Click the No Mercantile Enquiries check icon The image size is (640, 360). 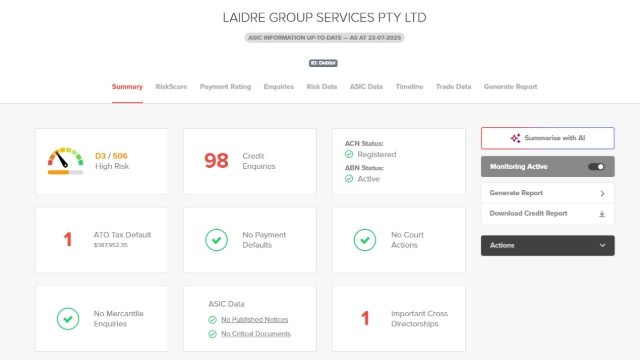click(68, 319)
